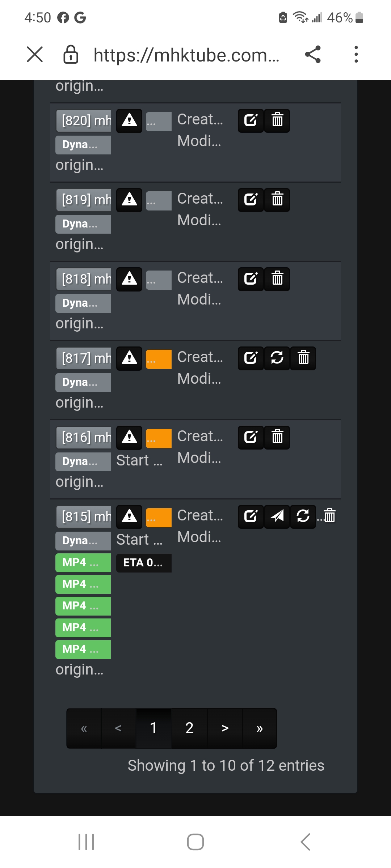This screenshot has width=391, height=868.
Task: Delete entry 815 with trash icon
Action: tap(329, 516)
